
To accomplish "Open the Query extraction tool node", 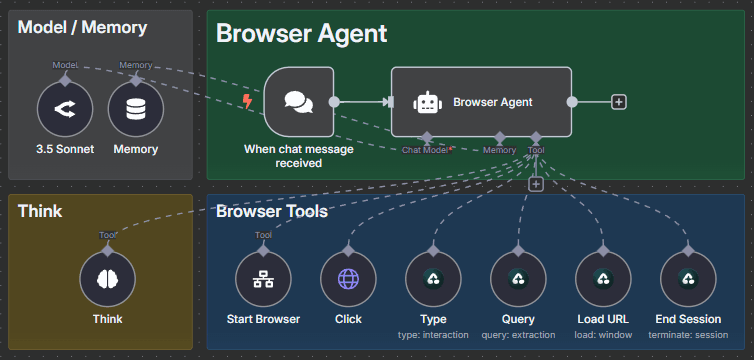I will click(518, 279).
